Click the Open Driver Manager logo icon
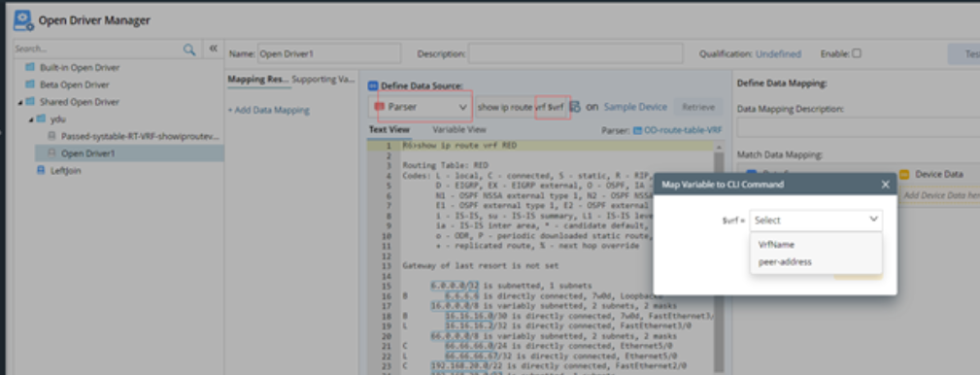The height and width of the screenshot is (375, 980). [23, 20]
